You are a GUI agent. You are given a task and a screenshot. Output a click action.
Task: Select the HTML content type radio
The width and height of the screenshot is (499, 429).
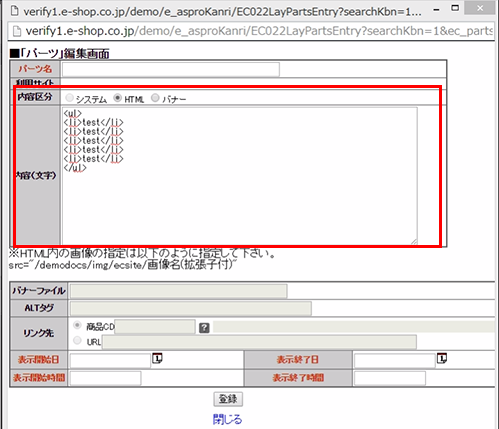click(118, 98)
